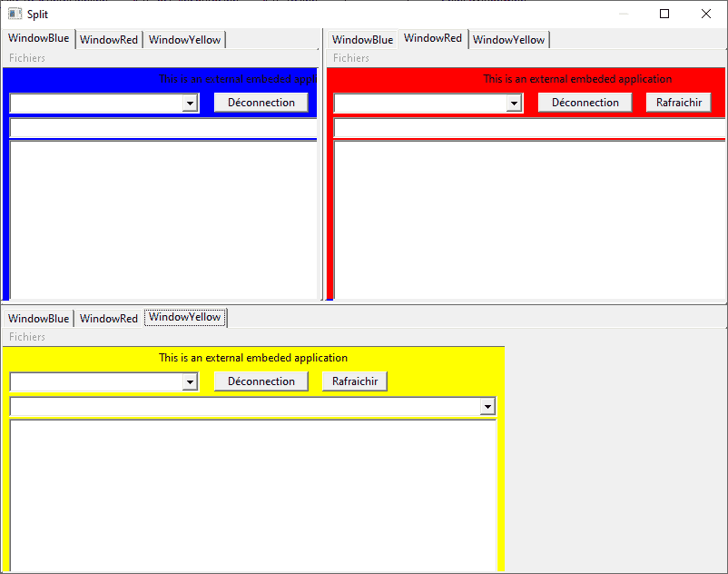Click Déconnection button in the red window
This screenshot has width=728, height=574.
coord(585,103)
